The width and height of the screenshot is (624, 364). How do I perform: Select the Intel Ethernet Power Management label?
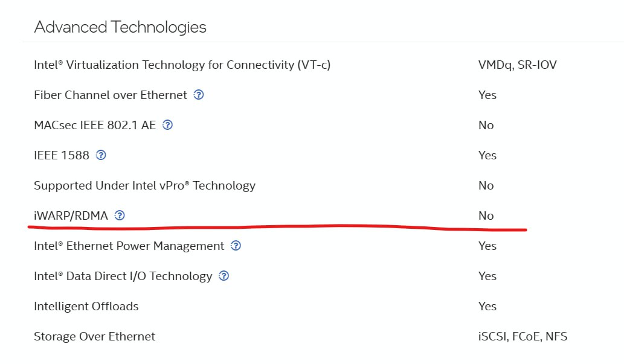(129, 246)
